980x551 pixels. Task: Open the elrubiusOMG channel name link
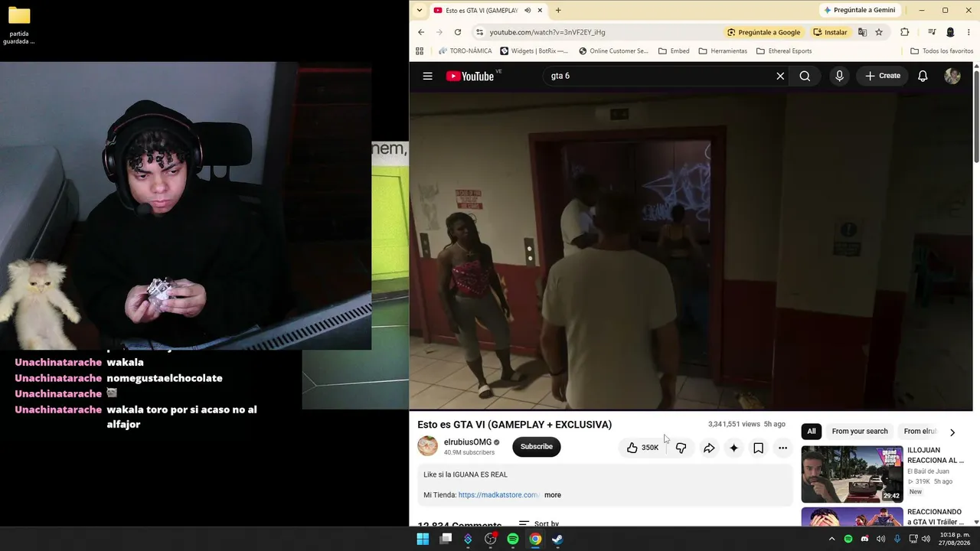point(468,442)
